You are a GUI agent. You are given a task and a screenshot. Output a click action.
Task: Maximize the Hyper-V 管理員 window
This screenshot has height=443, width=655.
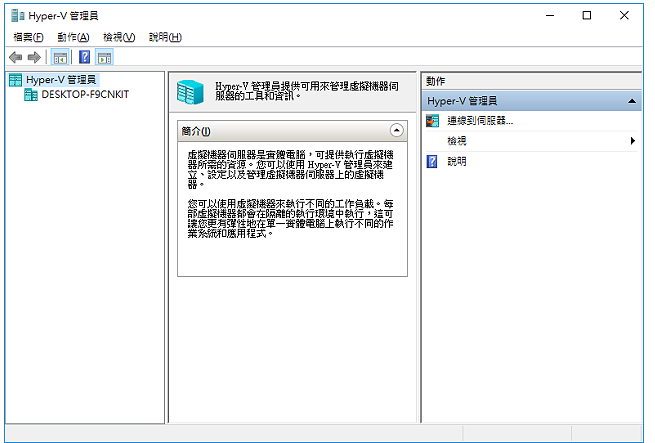tap(586, 15)
